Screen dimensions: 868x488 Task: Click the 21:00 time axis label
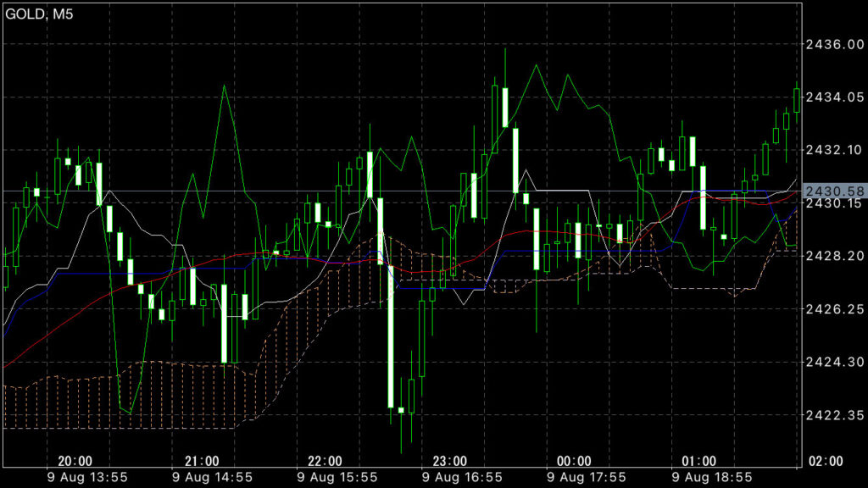202,462
